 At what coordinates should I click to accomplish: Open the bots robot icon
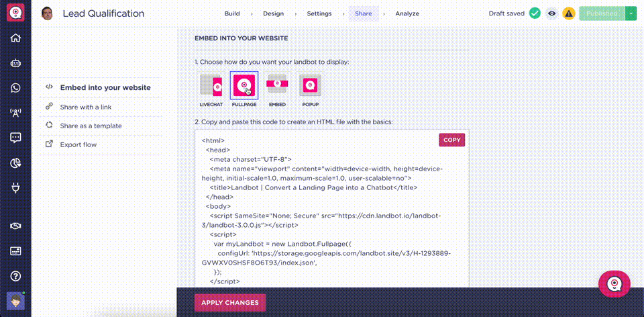(15, 63)
